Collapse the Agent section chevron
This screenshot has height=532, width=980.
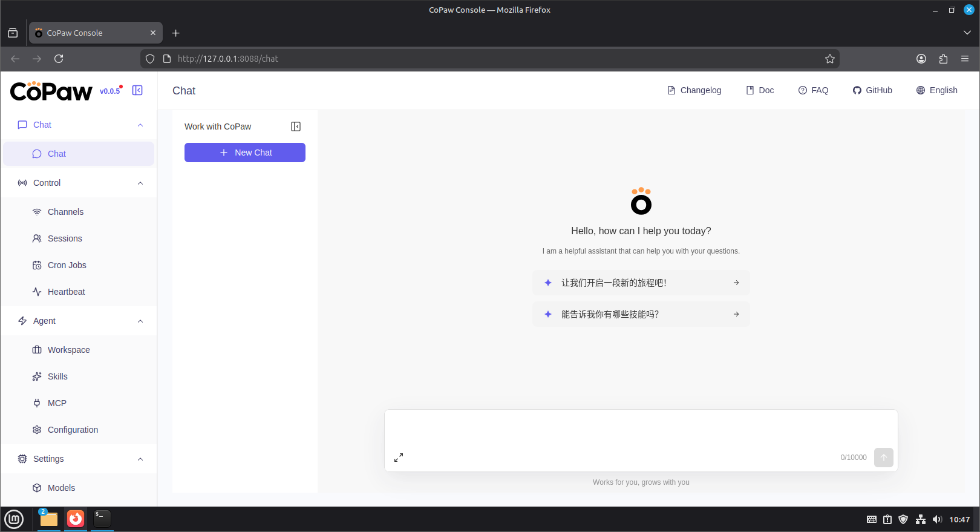(x=140, y=321)
